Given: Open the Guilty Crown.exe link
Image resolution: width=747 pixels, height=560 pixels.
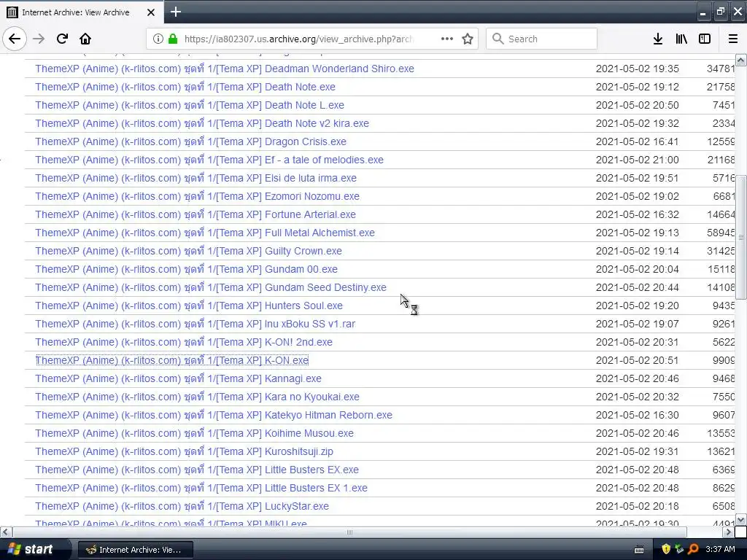Looking at the screenshot, I should pos(188,251).
